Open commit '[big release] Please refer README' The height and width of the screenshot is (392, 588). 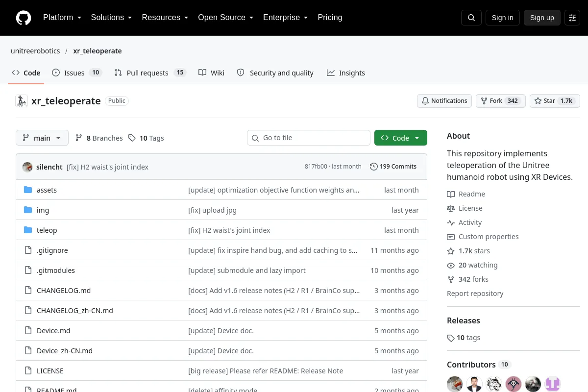tap(266, 371)
